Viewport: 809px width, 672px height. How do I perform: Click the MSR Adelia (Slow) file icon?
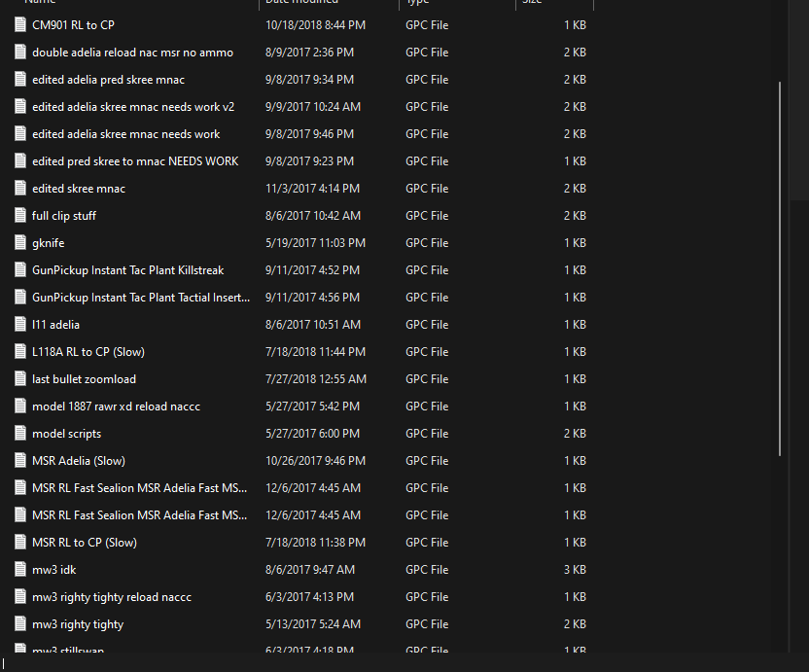(20, 461)
